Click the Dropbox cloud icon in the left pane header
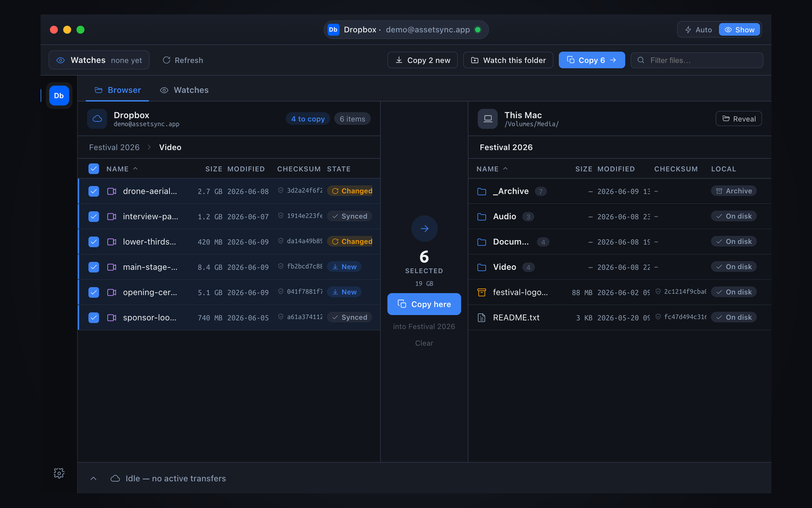The height and width of the screenshot is (508, 812). coord(97,119)
